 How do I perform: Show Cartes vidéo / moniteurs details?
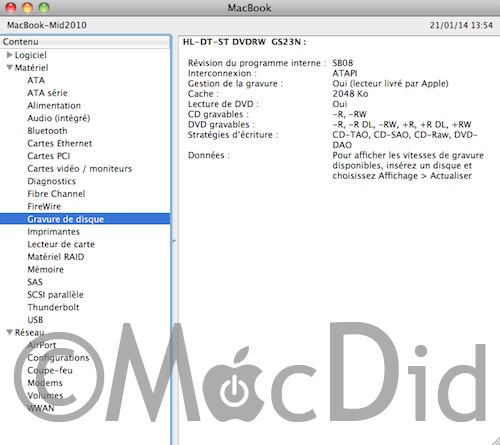click(x=80, y=168)
